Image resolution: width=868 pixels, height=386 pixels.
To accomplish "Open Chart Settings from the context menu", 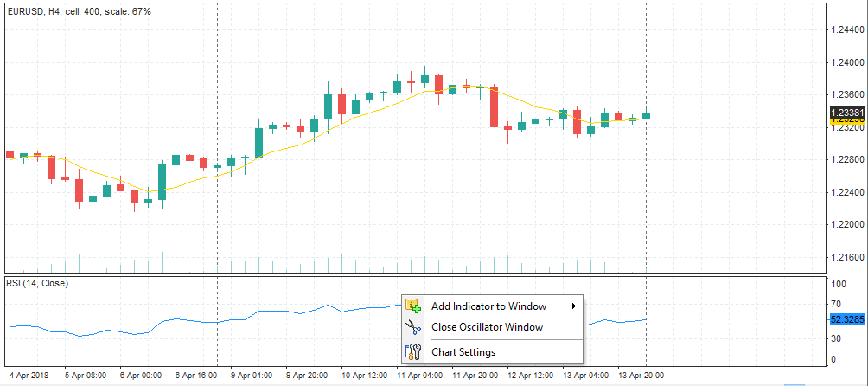I will [463, 352].
